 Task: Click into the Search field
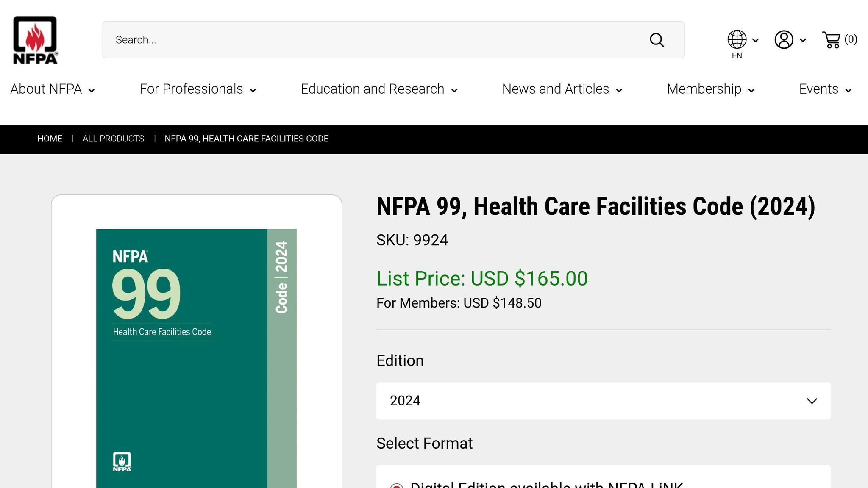point(393,40)
